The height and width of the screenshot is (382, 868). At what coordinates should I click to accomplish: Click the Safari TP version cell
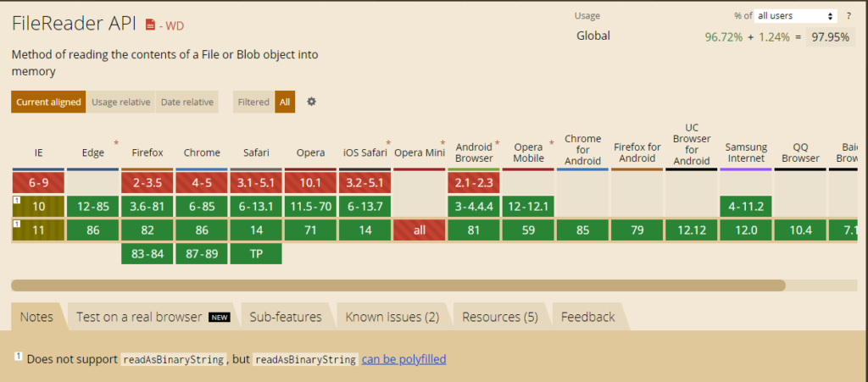tap(255, 253)
